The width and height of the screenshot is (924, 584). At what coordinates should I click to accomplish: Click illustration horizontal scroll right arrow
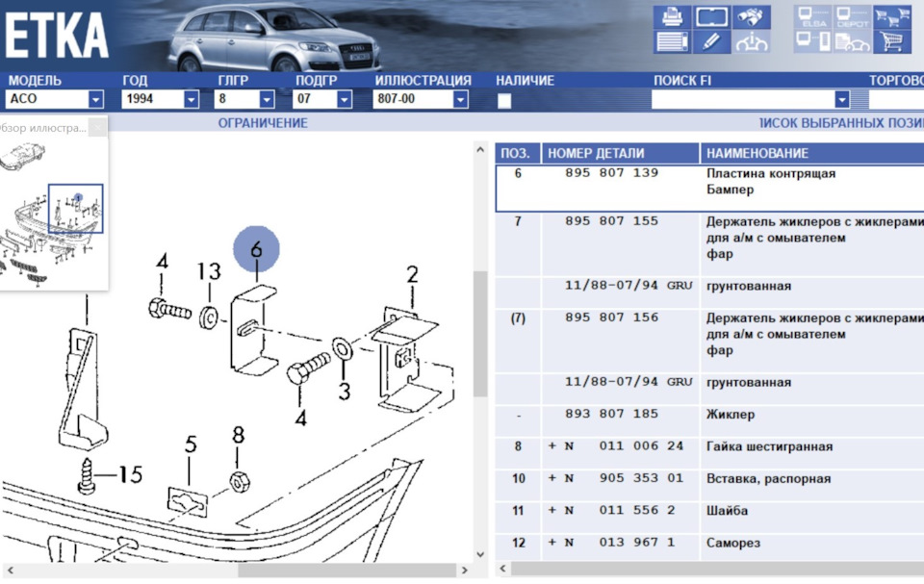pos(465,571)
